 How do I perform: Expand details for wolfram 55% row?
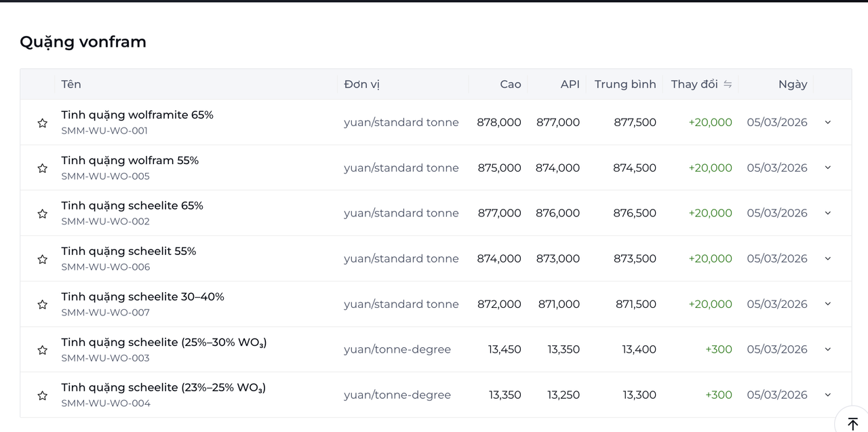click(x=827, y=168)
